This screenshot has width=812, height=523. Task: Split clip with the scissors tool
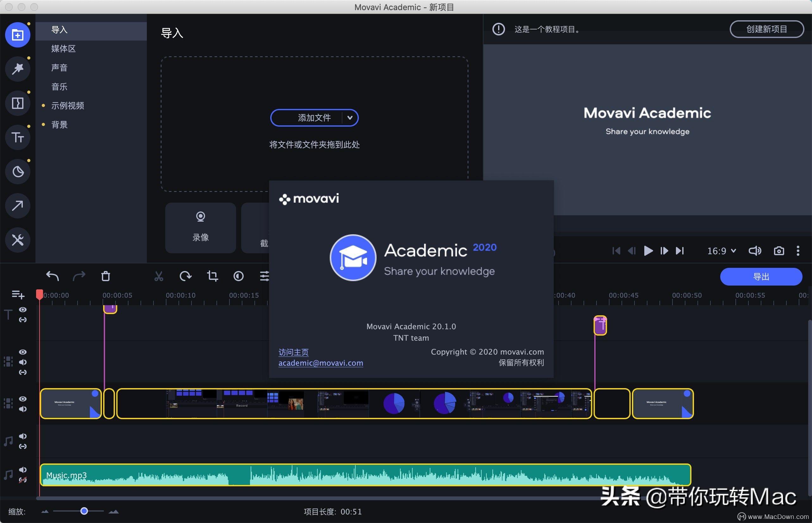(x=159, y=276)
